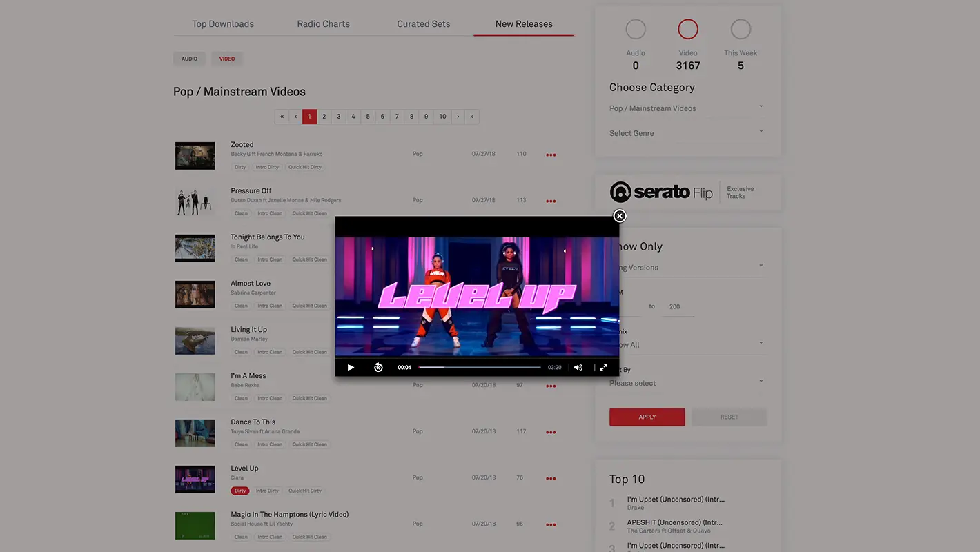Toggle the AUDIO format filter
The image size is (980, 552).
189,59
